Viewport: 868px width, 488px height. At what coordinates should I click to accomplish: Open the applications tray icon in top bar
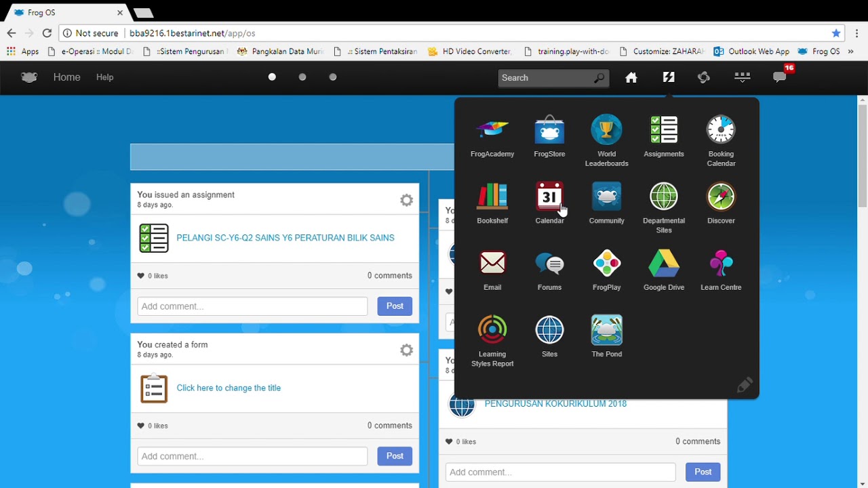pos(742,77)
